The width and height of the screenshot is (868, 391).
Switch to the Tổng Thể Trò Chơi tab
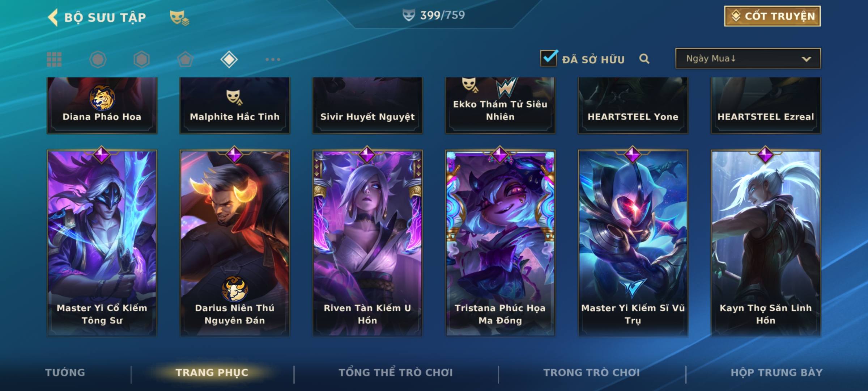click(x=396, y=373)
